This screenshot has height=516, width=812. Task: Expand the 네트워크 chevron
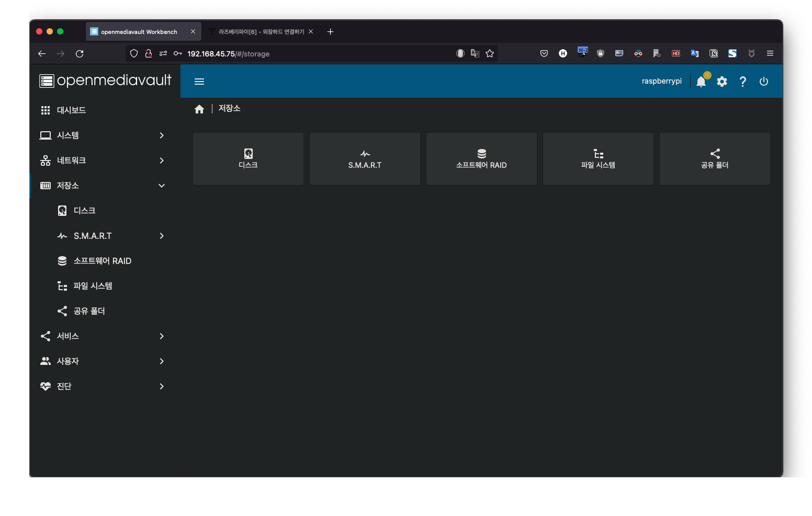coord(162,160)
